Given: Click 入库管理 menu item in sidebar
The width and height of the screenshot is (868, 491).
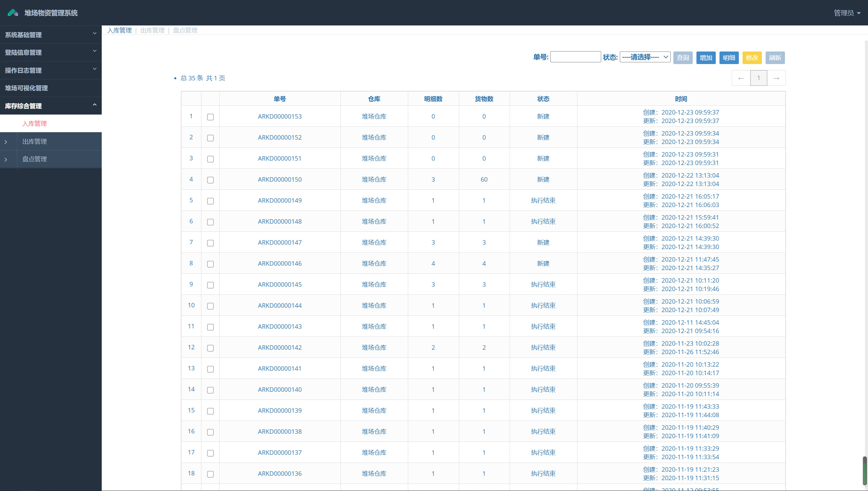Looking at the screenshot, I should click(x=33, y=123).
